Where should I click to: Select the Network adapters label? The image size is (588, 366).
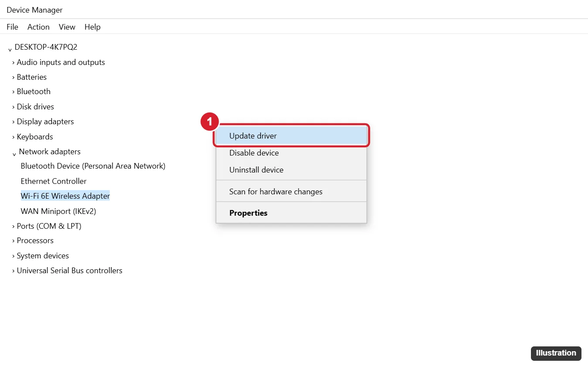click(x=50, y=152)
